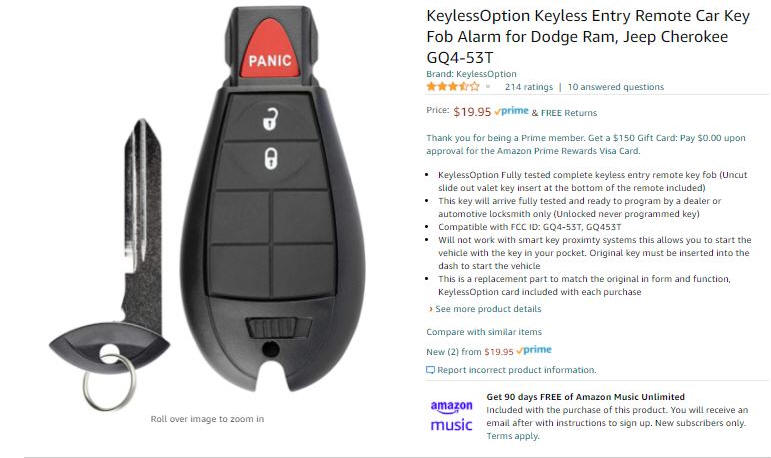View the 10 answered questions
The height and width of the screenshot is (458, 771).
[616, 87]
